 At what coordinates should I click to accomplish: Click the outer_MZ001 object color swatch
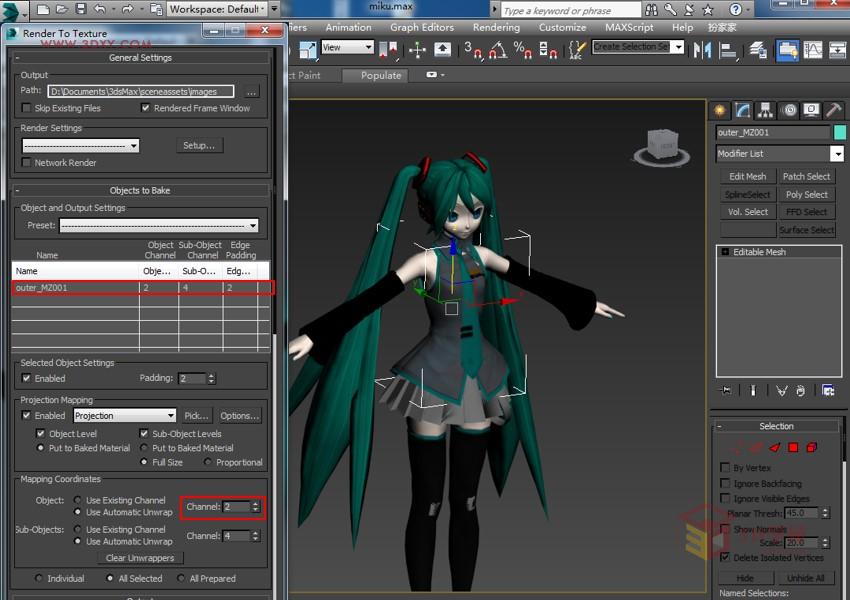tap(840, 132)
